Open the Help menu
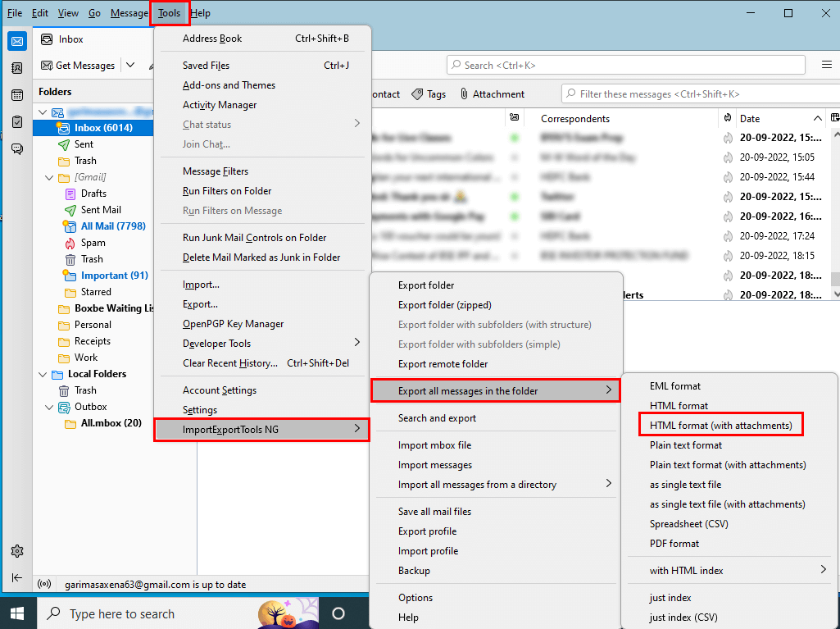 [200, 13]
